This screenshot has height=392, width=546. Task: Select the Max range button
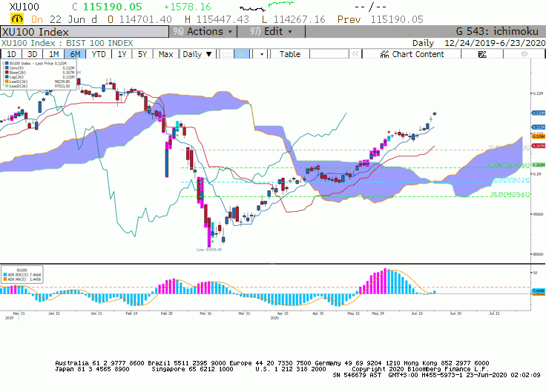point(165,54)
